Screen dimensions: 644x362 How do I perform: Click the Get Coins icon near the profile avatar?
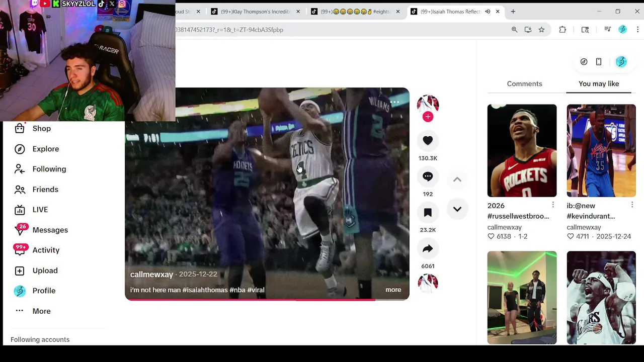584,62
